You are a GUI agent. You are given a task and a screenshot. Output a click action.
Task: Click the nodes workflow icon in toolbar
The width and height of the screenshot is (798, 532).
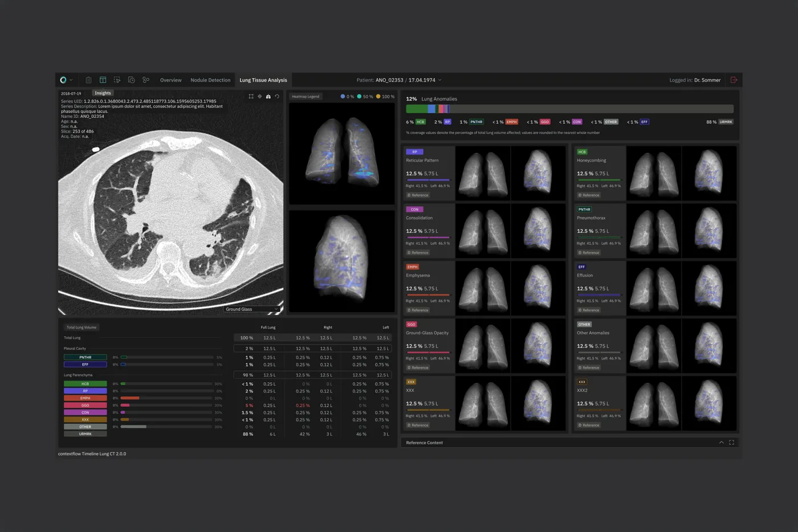[x=146, y=80]
